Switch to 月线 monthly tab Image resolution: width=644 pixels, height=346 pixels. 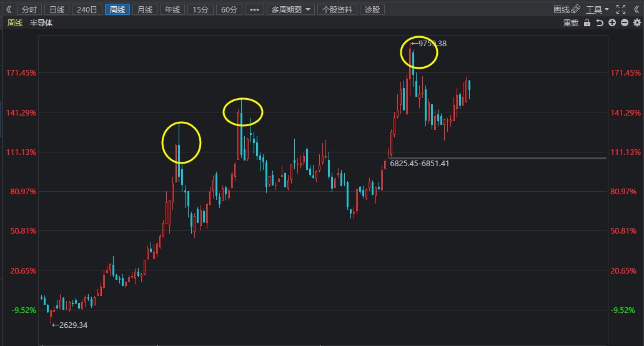click(x=145, y=9)
